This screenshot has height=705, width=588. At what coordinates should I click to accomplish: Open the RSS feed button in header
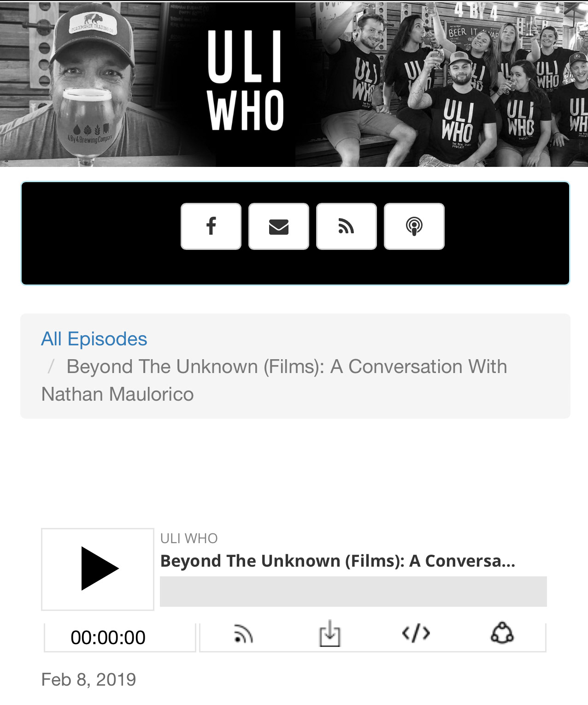(347, 226)
